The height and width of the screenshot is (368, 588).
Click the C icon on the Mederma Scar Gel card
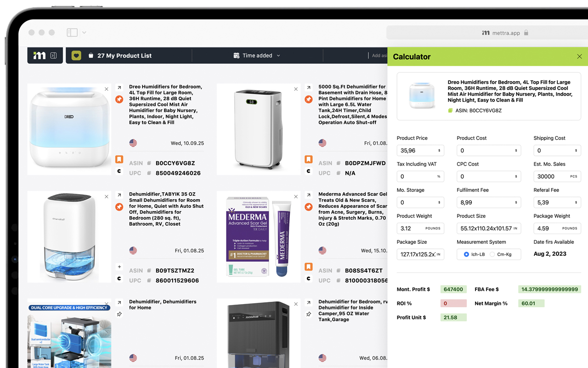click(x=309, y=278)
